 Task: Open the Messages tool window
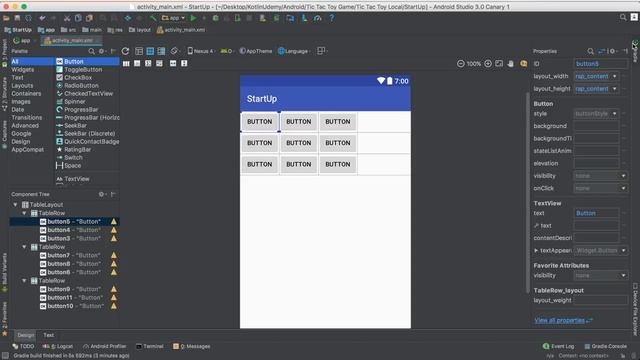pyautogui.click(x=191, y=346)
